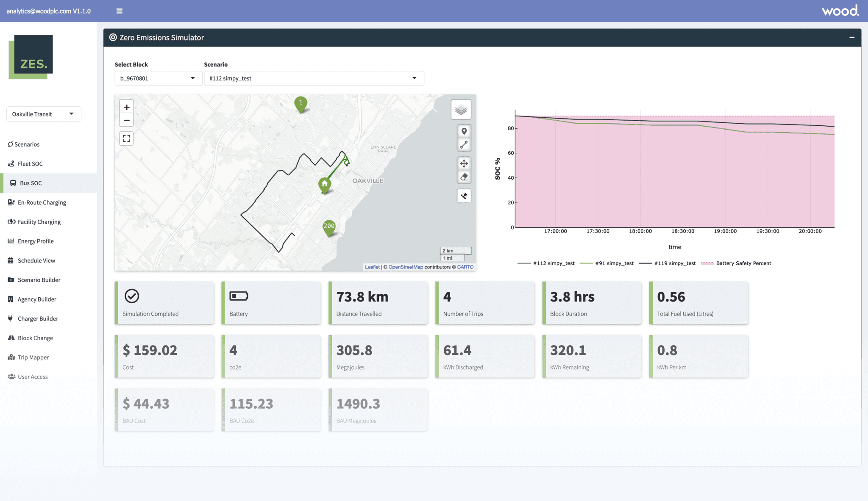Click the home depot marker on map

coord(325,184)
